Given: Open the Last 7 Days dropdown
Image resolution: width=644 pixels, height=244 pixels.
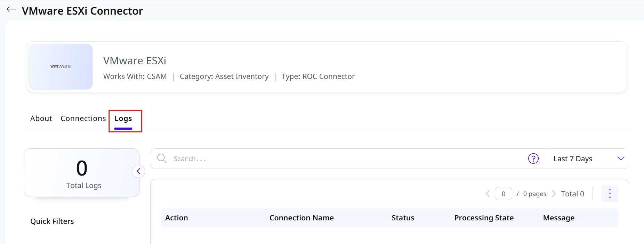Looking at the screenshot, I should (587, 159).
